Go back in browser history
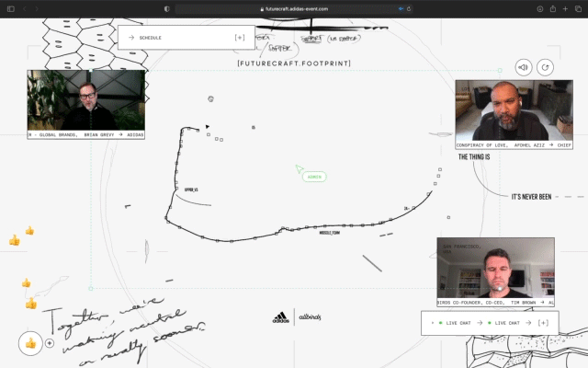This screenshot has width=588, height=368. (x=25, y=8)
